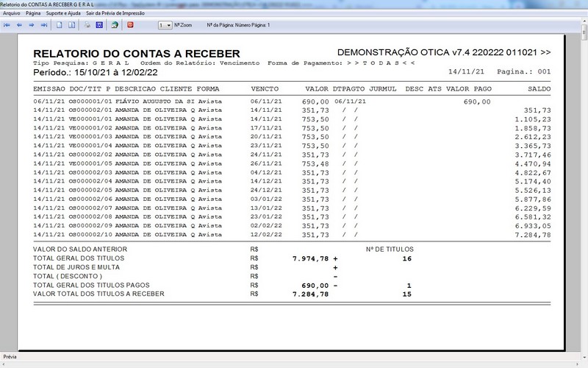Click the saldo value 4.470,94
Viewport: 588px width, 368px height.
tap(532, 164)
